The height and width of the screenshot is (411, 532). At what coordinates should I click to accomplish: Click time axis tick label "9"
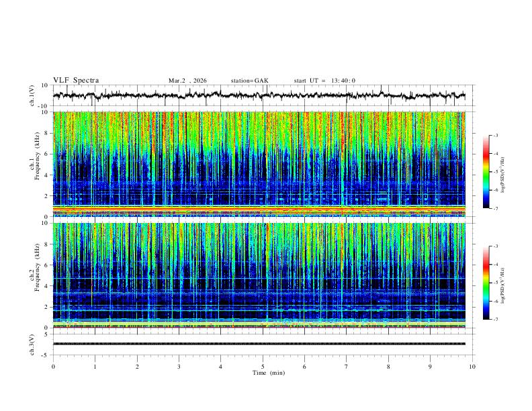pos(430,367)
